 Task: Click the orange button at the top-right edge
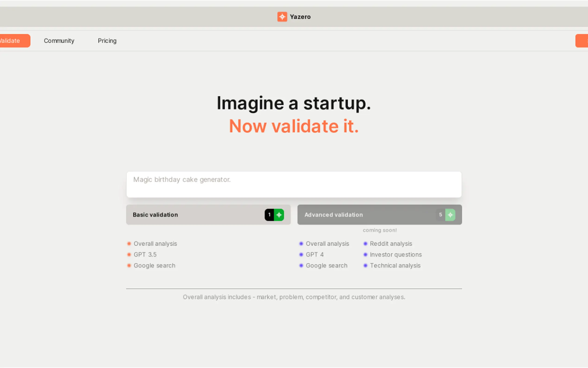click(582, 41)
